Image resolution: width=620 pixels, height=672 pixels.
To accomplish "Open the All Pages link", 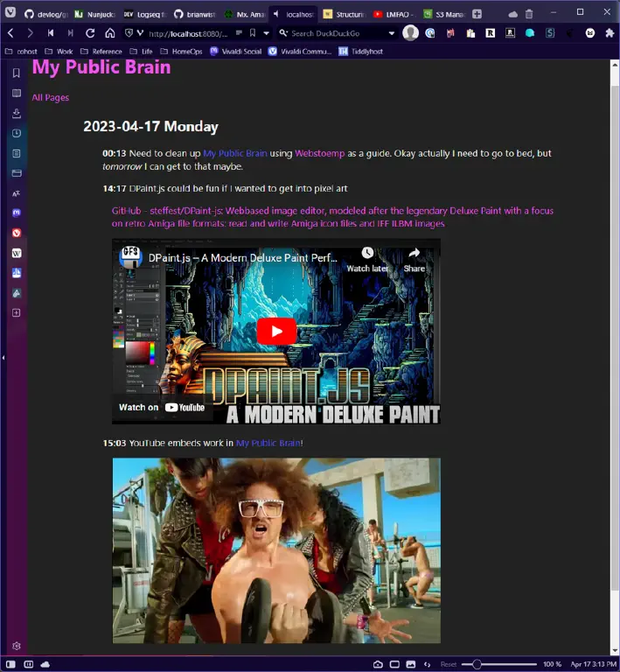I will click(50, 98).
